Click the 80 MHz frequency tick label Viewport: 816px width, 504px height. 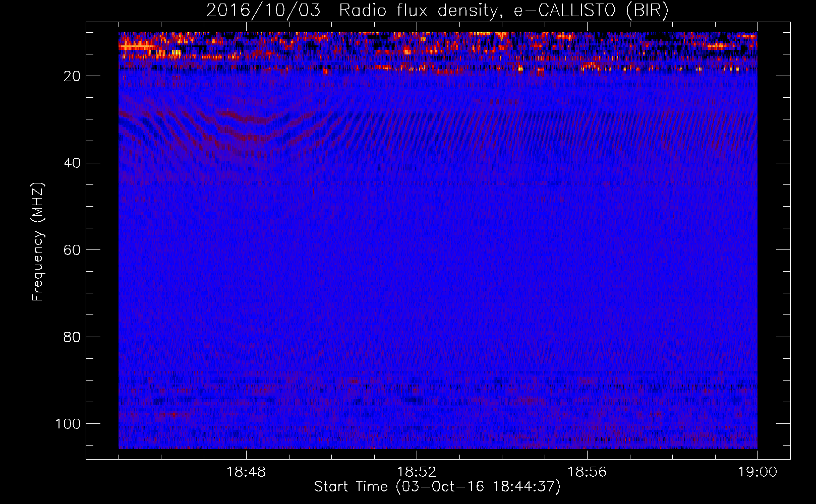click(x=72, y=337)
